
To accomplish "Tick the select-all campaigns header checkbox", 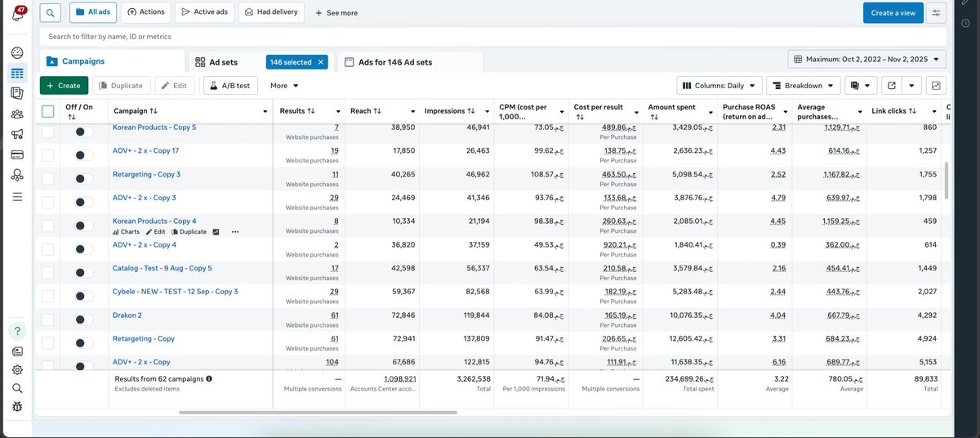I will [x=47, y=111].
